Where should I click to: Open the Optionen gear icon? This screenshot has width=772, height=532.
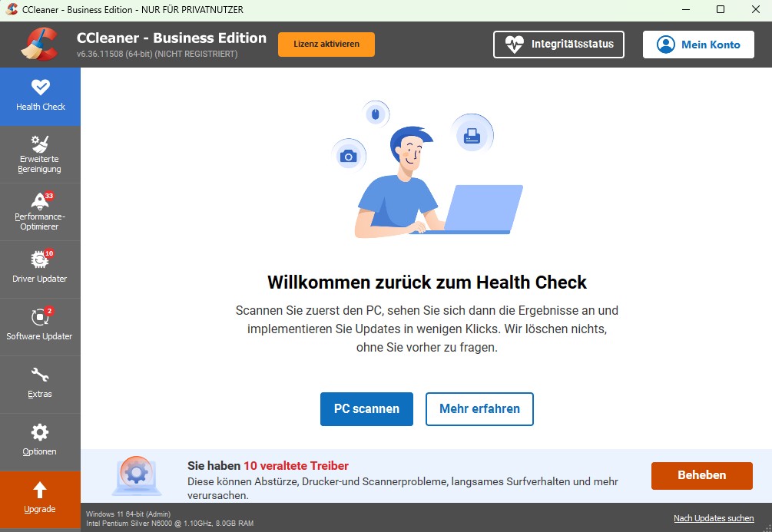(40, 432)
